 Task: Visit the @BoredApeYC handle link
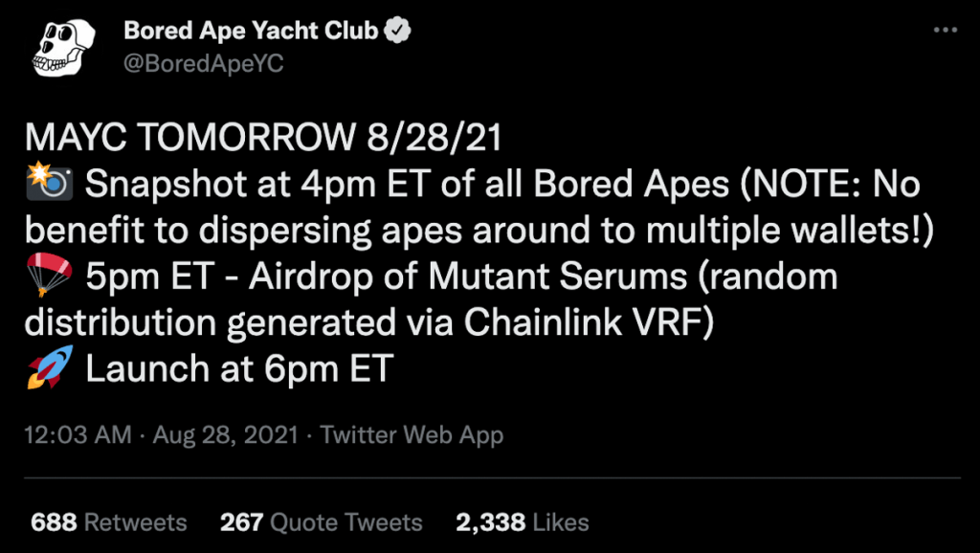(x=203, y=63)
